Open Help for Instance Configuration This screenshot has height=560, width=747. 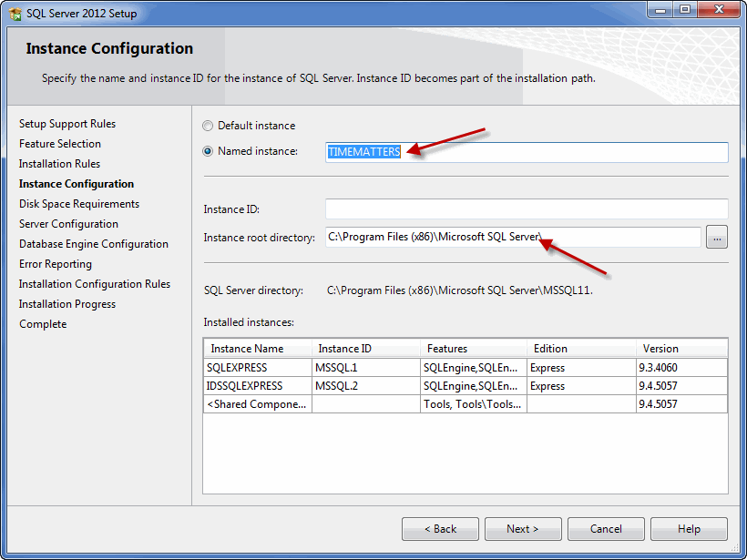coord(689,529)
